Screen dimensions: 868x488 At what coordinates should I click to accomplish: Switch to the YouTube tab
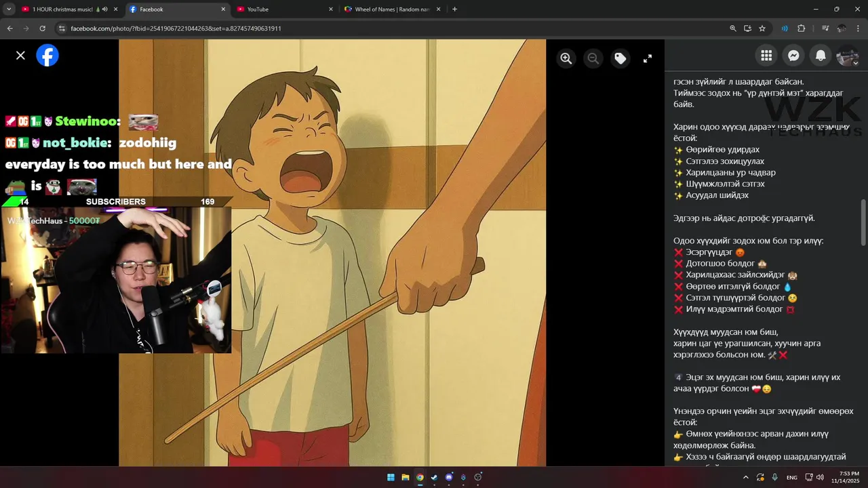[285, 9]
